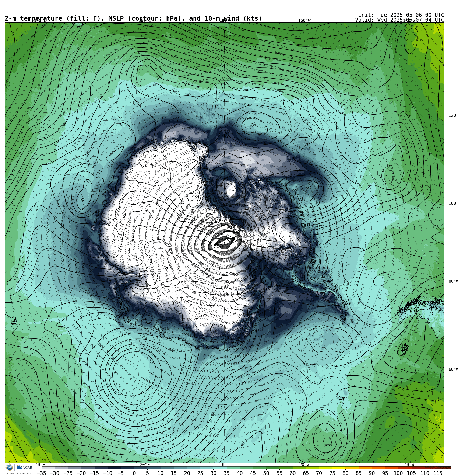The image size is (458, 476).
Task: Click the colorbar tick label '70'
Action: (319, 473)
